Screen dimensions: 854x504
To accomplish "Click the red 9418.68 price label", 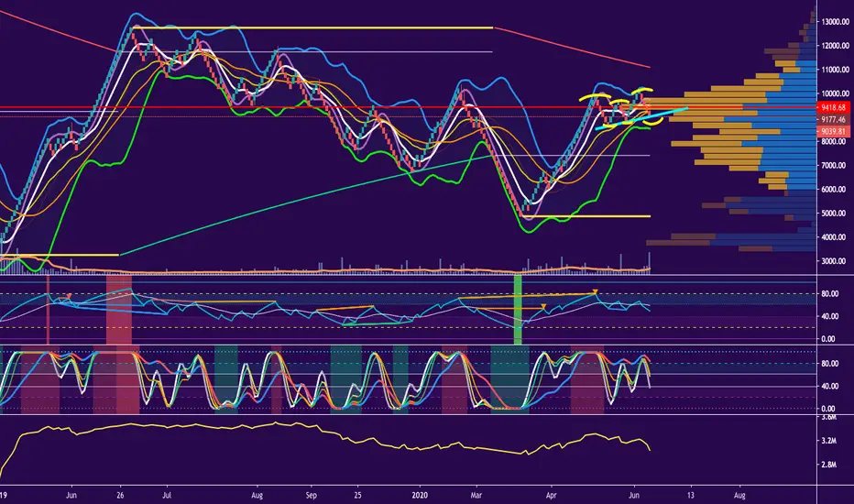I will click(x=833, y=108).
